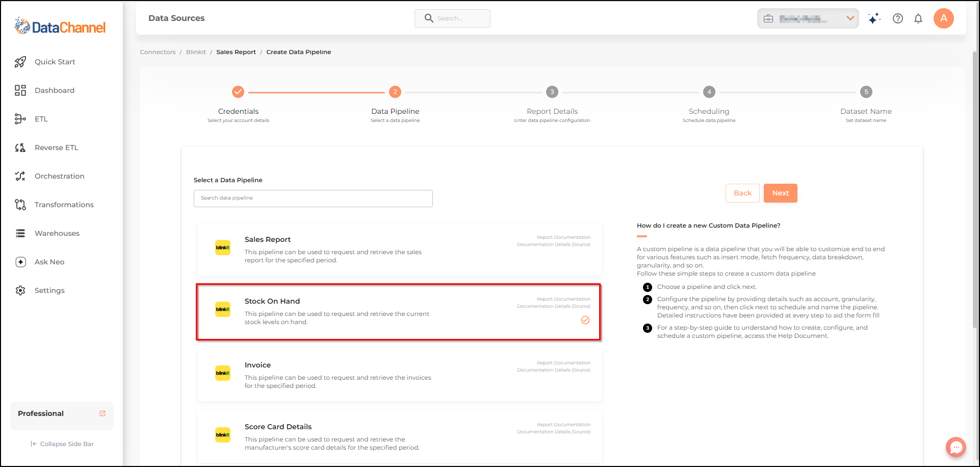Click the workspace briefcase icon
980x467 pixels.
tap(768, 19)
